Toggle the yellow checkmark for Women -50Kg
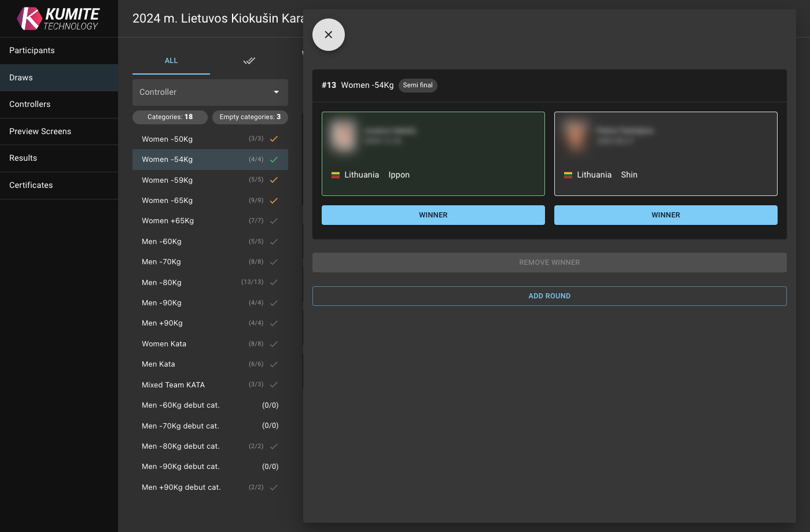This screenshot has height=532, width=810. 273,139
